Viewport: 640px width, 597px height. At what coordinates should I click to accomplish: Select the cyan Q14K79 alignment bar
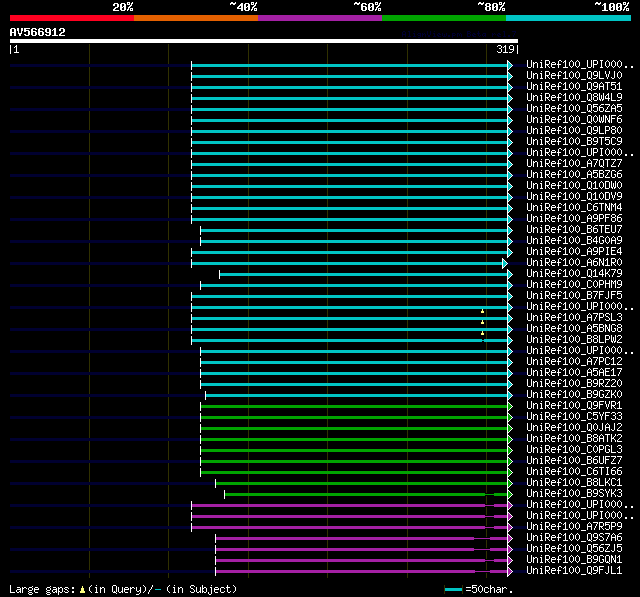[360, 273]
